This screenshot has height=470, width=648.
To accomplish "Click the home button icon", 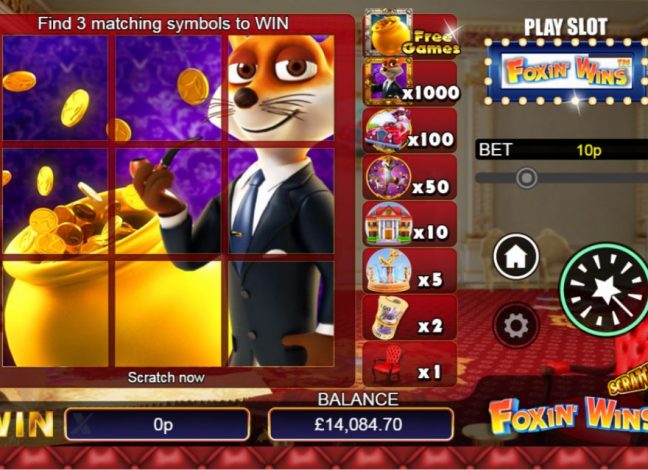I will point(516,257).
